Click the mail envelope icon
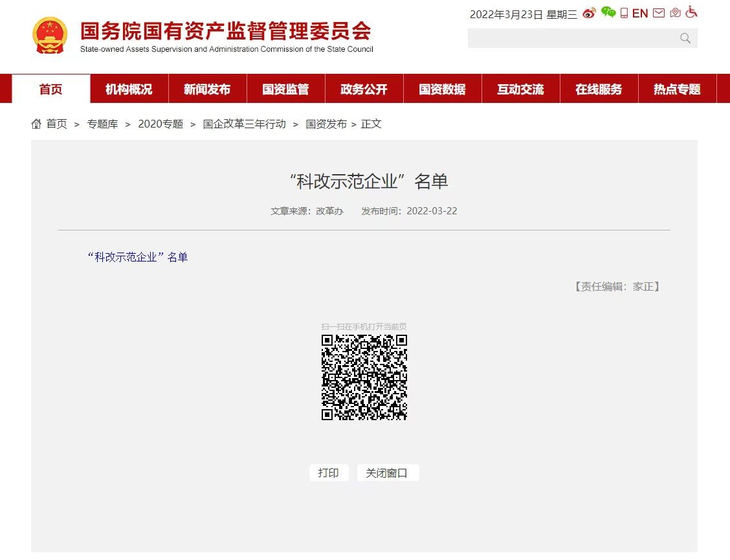 click(659, 14)
